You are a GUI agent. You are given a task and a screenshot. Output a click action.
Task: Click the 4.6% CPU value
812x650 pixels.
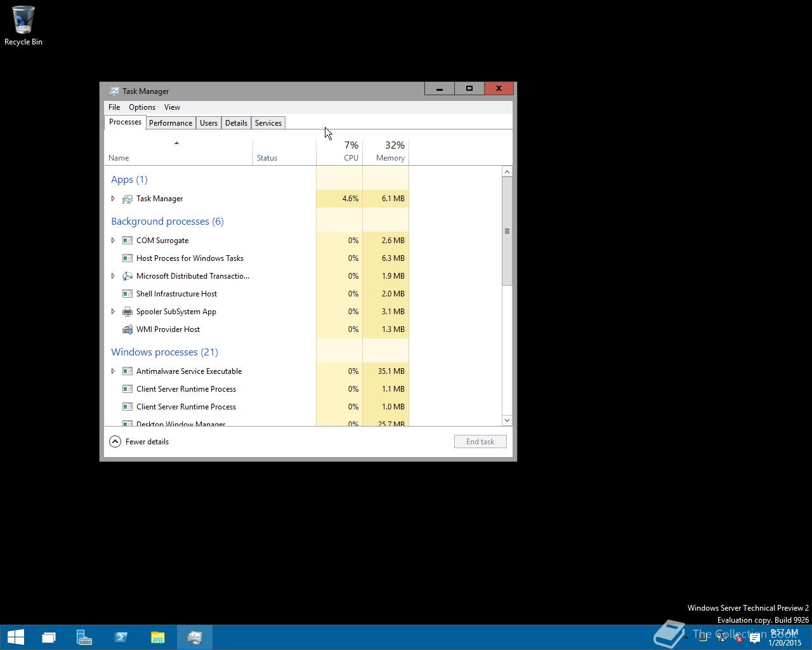coord(350,199)
